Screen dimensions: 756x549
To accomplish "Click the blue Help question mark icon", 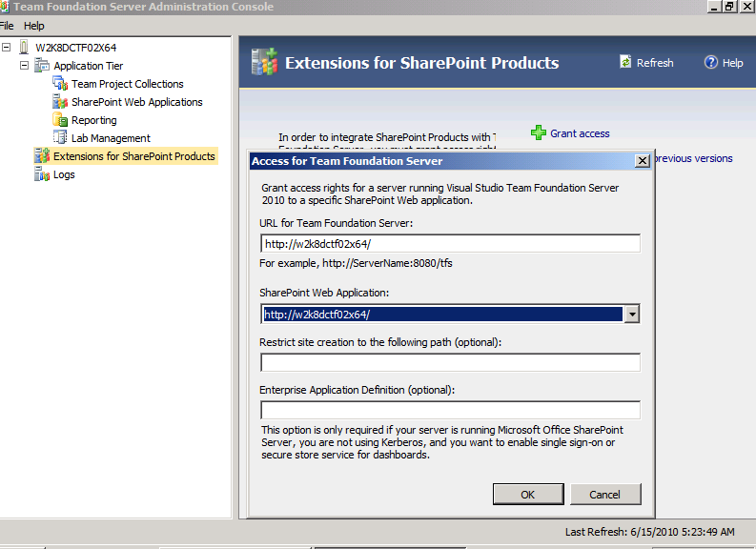I will tap(710, 62).
